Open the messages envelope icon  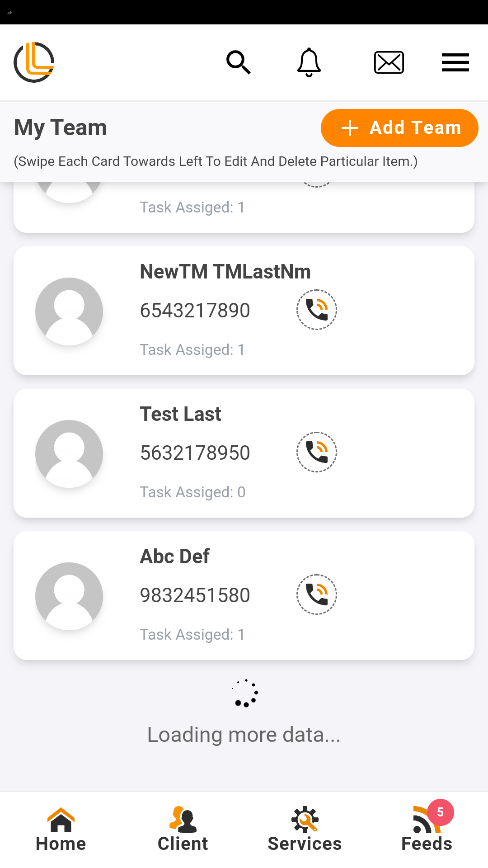(389, 62)
